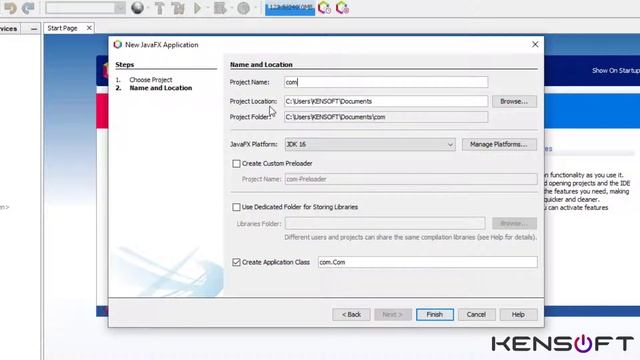Cancel the new project wizard
The height and width of the screenshot is (360, 640).
pyautogui.click(x=476, y=314)
